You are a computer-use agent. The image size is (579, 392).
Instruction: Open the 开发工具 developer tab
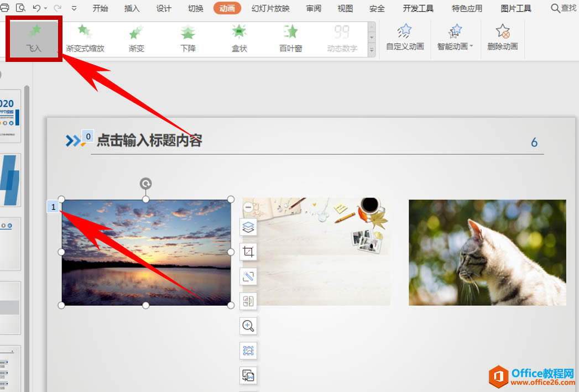(418, 8)
